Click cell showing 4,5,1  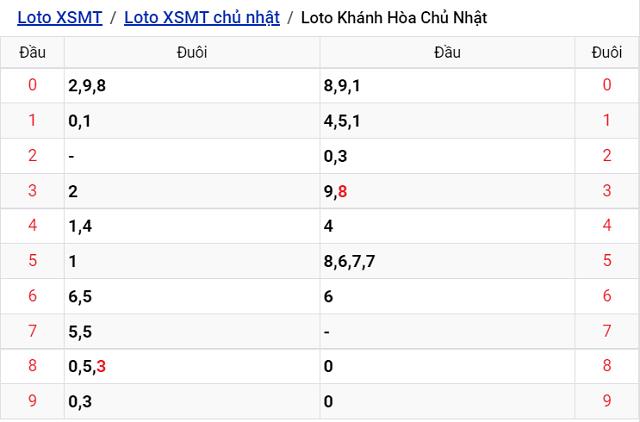tap(342, 121)
